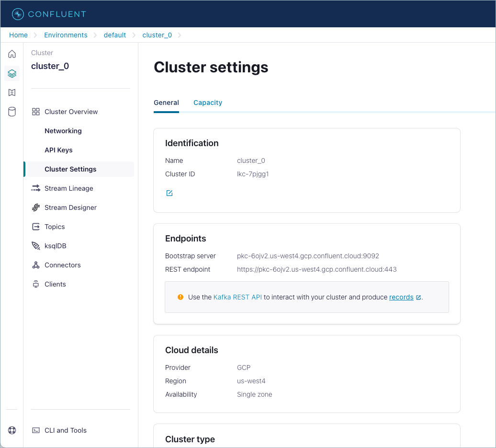The width and height of the screenshot is (496, 448).
Task: Edit cluster identification via the pencil icon
Action: click(169, 193)
